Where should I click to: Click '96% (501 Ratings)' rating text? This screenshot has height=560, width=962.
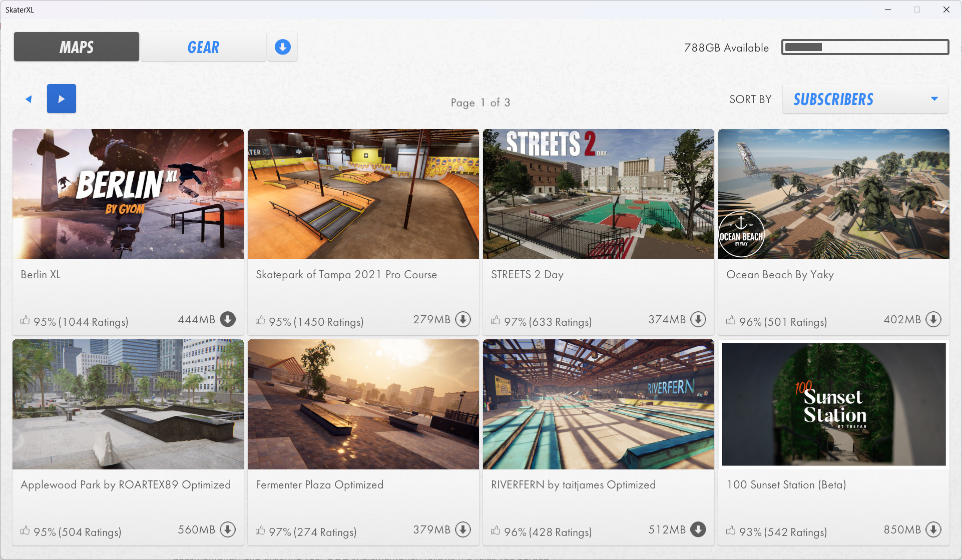click(783, 322)
